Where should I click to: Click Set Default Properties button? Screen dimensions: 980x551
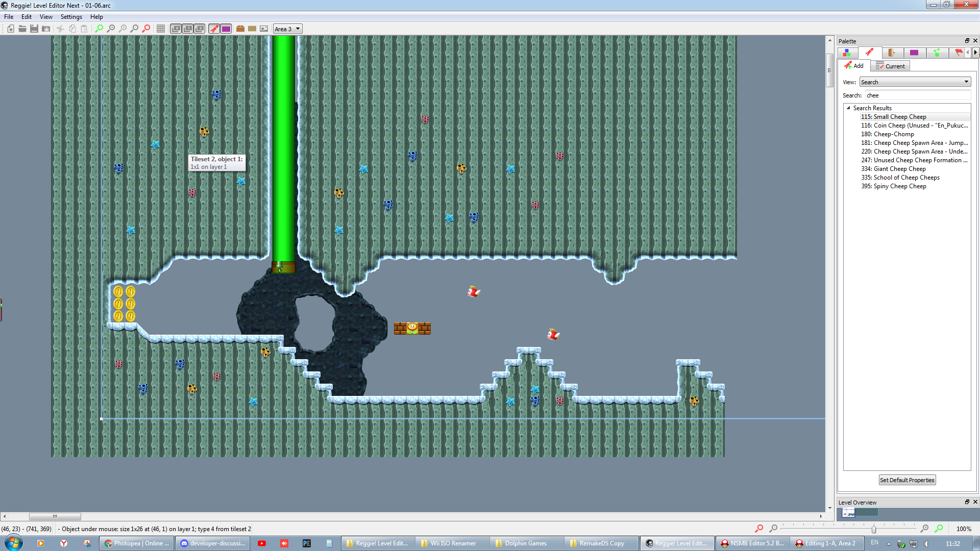point(907,480)
